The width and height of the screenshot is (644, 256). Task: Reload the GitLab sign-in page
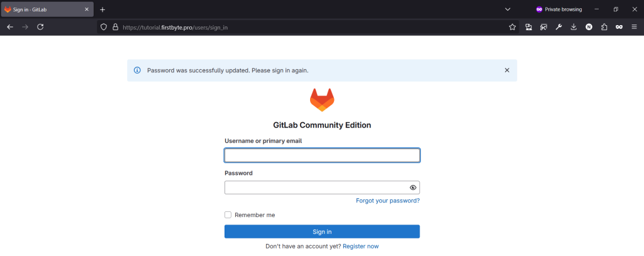pyautogui.click(x=40, y=27)
